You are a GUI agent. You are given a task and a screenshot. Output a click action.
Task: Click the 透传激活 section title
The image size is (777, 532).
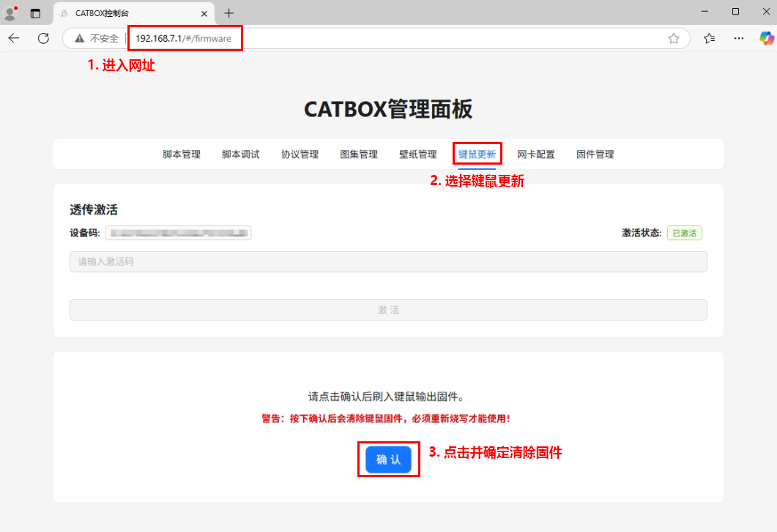tap(94, 209)
